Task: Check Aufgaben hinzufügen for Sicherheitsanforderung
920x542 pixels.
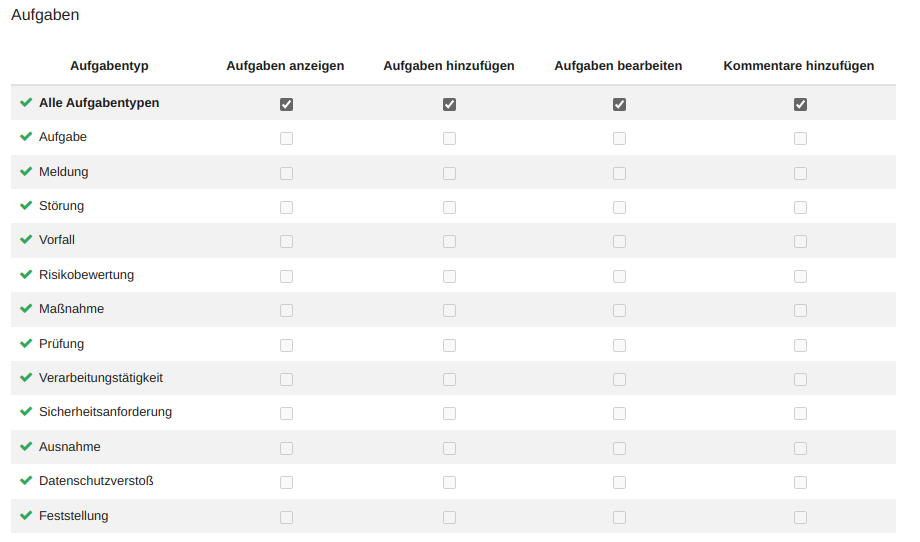Action: [x=449, y=414]
